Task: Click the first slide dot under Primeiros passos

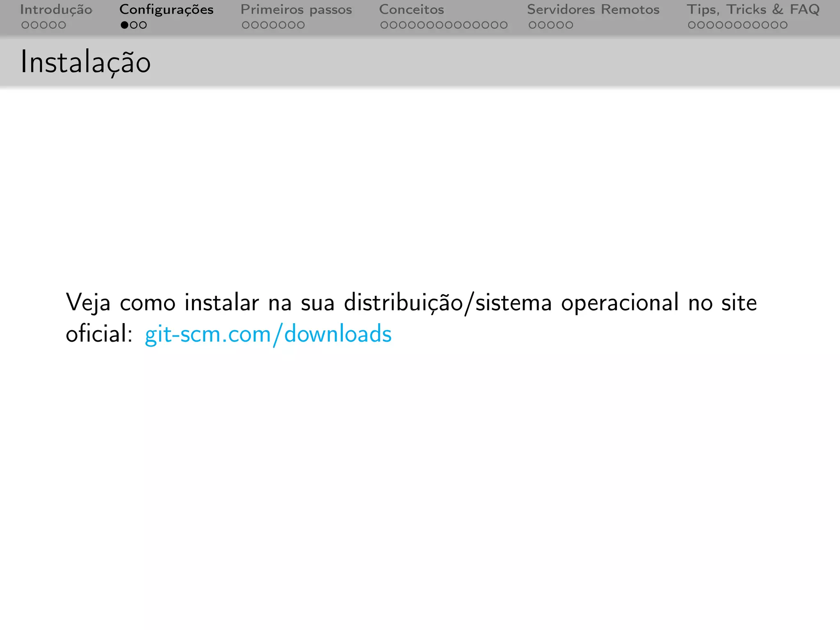Action: 246,25
